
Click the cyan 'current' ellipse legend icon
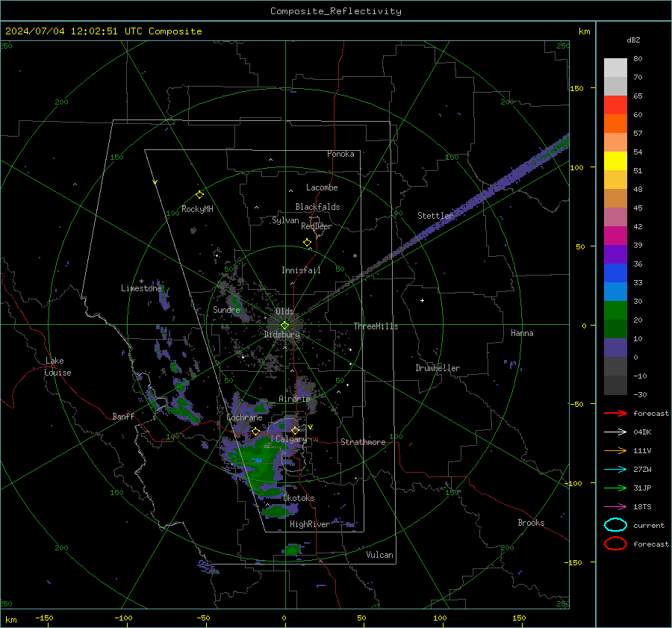tap(615, 525)
